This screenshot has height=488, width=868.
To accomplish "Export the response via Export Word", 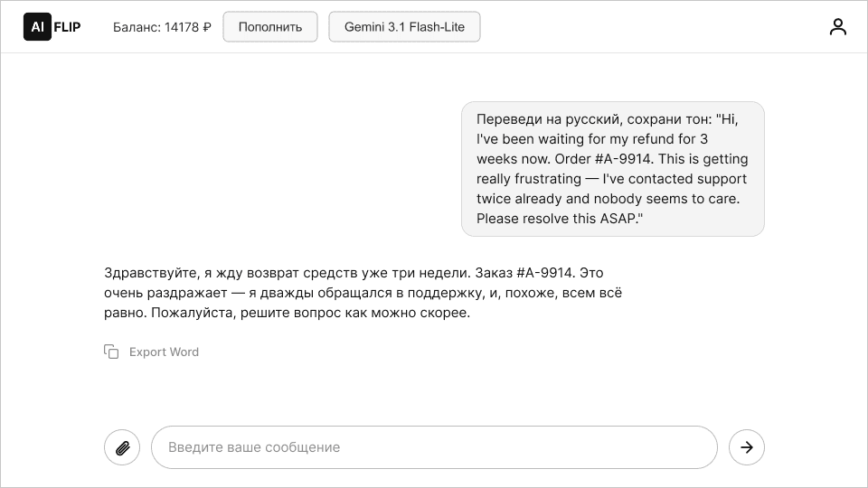I will click(x=164, y=352).
